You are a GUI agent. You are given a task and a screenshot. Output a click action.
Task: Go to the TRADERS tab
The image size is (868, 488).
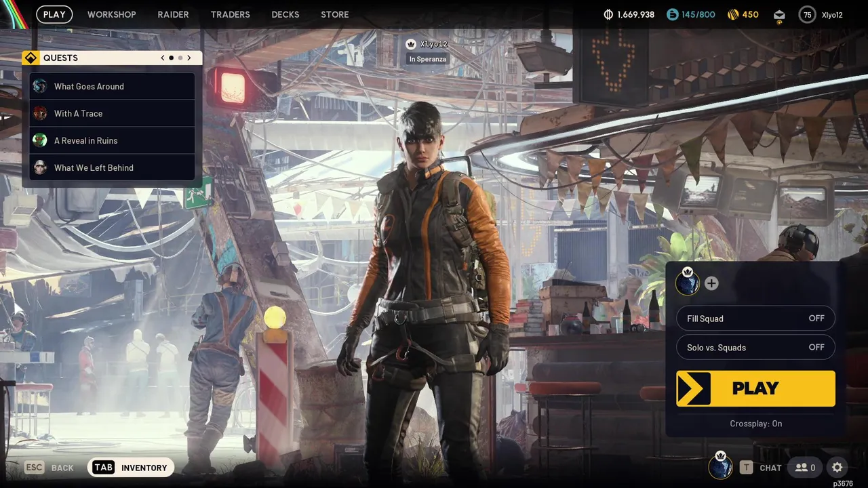[x=230, y=14]
